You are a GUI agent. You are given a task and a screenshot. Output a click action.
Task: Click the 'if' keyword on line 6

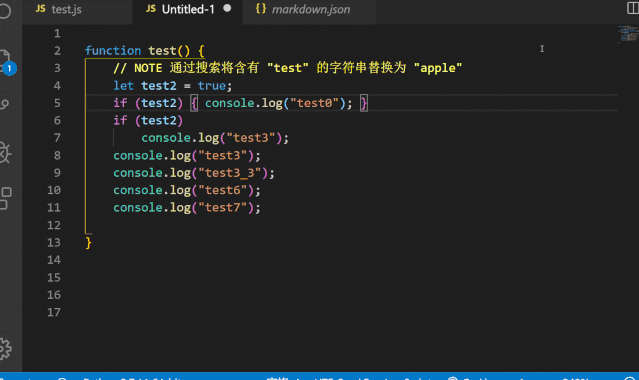point(120,120)
